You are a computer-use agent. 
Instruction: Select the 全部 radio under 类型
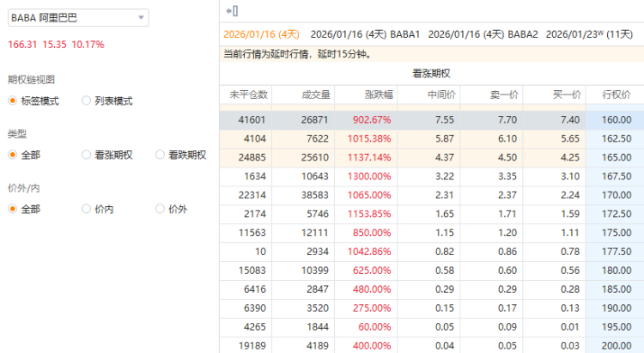(x=13, y=155)
